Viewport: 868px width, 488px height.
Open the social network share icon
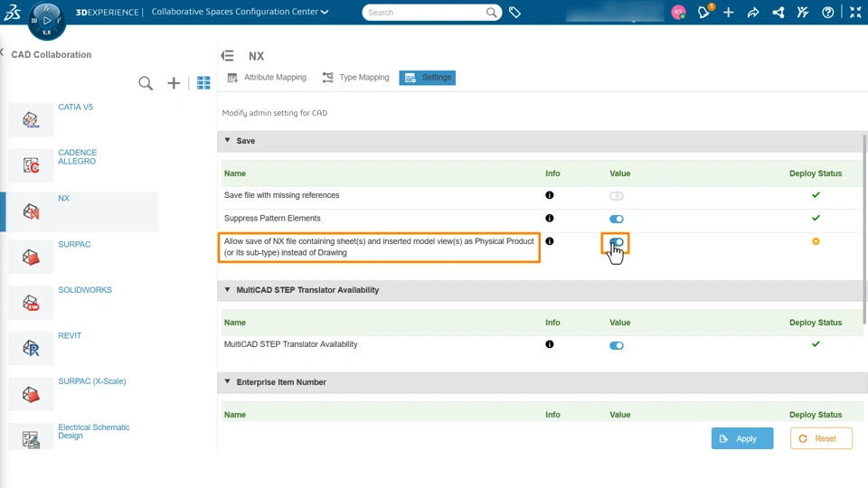click(x=778, y=12)
